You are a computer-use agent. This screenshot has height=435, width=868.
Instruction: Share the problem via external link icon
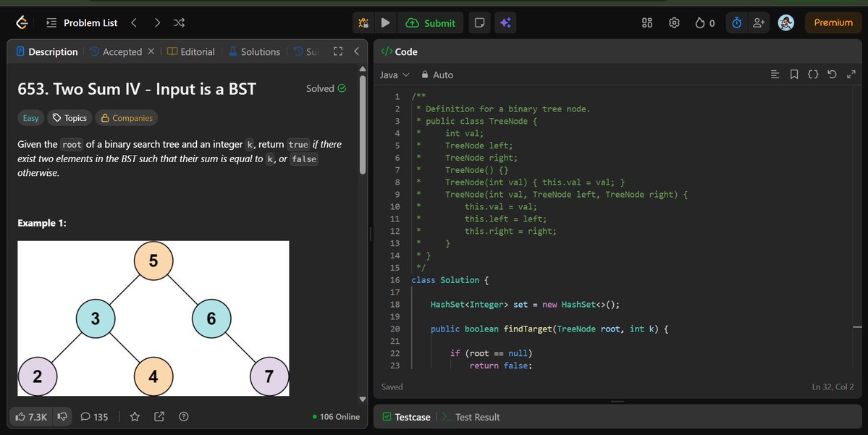[x=159, y=416]
